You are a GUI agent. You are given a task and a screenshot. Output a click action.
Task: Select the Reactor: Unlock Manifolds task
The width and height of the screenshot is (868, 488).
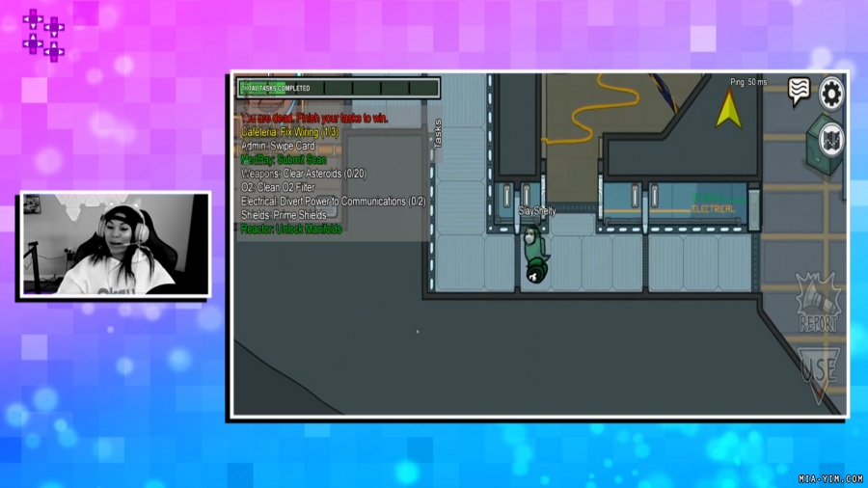[x=291, y=230]
